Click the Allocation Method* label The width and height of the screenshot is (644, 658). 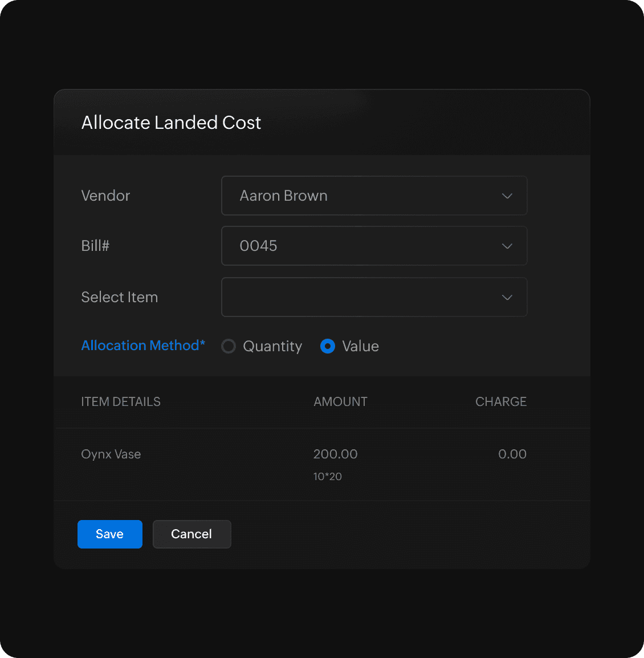click(143, 346)
